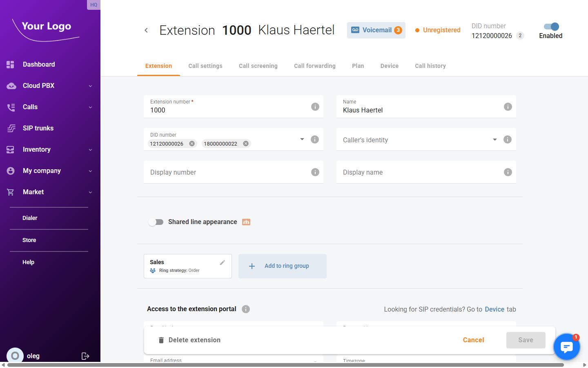Image resolution: width=588 pixels, height=368 pixels.
Task: Open the Caller's identity dropdown
Action: tap(494, 139)
